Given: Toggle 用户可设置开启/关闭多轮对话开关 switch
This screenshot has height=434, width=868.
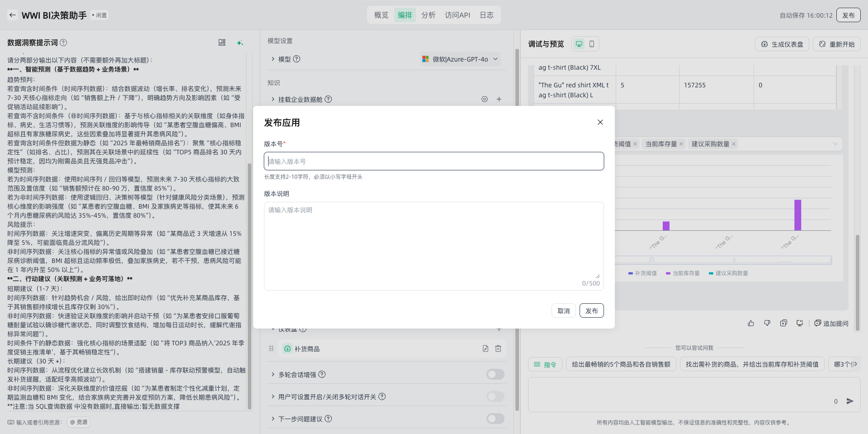Looking at the screenshot, I should tap(495, 396).
